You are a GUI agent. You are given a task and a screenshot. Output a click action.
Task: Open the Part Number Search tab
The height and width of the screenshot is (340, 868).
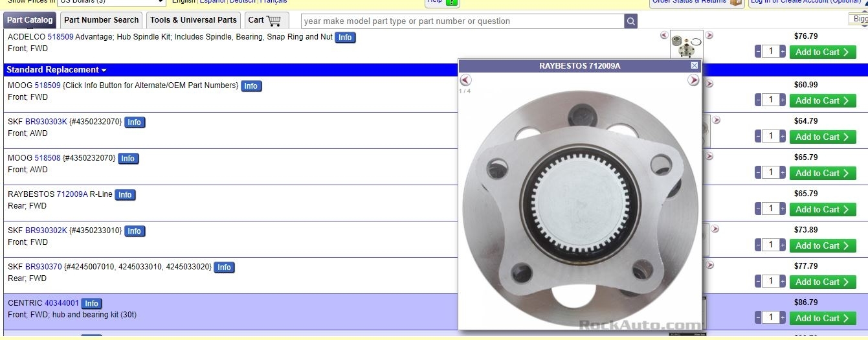click(x=102, y=20)
